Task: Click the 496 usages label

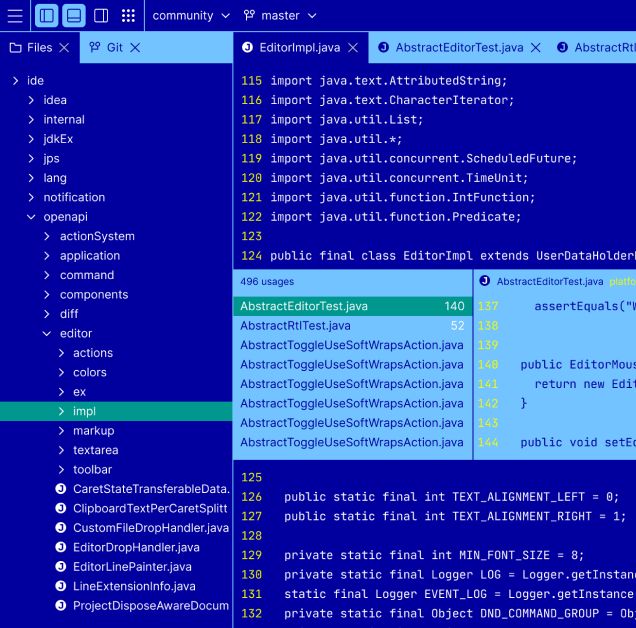Action: [x=267, y=282]
